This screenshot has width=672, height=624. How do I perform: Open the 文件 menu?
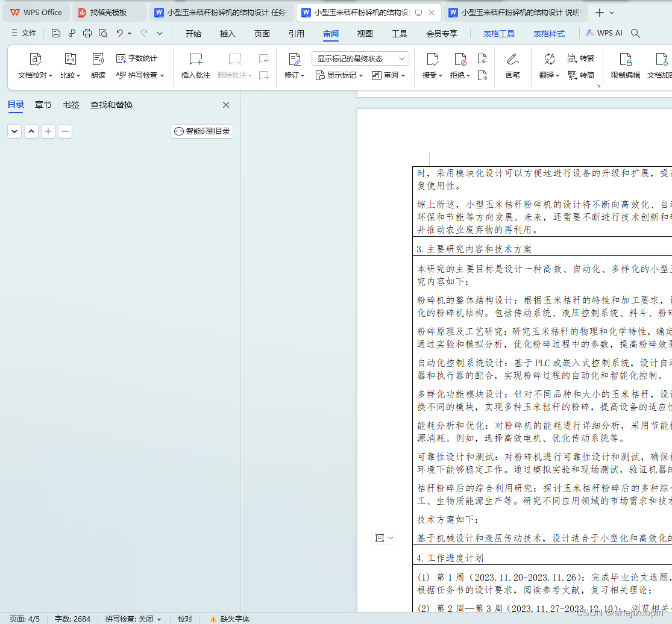(24, 33)
